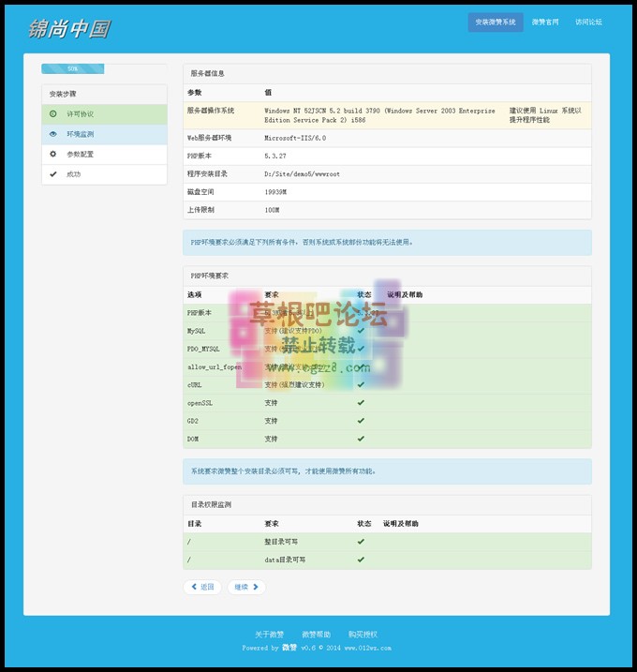Screen dimensions: 637x672
Task: Click the Web服务器环境 row label
Action: [x=210, y=138]
